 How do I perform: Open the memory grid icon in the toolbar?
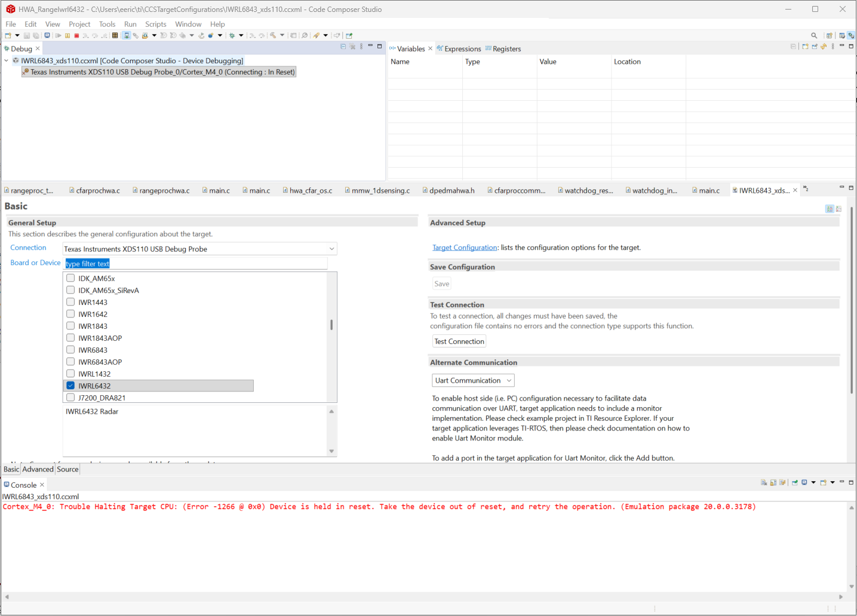coord(115,36)
